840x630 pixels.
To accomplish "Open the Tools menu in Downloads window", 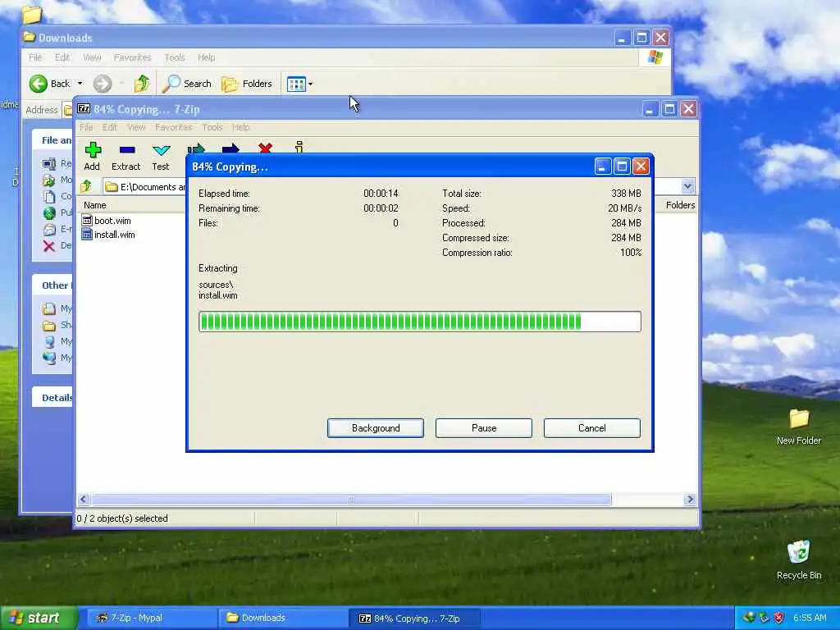I will coord(175,57).
